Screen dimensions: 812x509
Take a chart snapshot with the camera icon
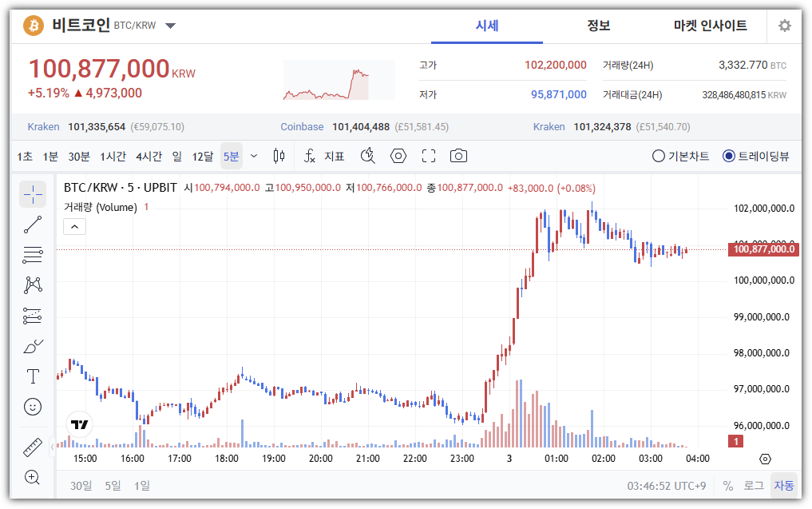pos(458,156)
